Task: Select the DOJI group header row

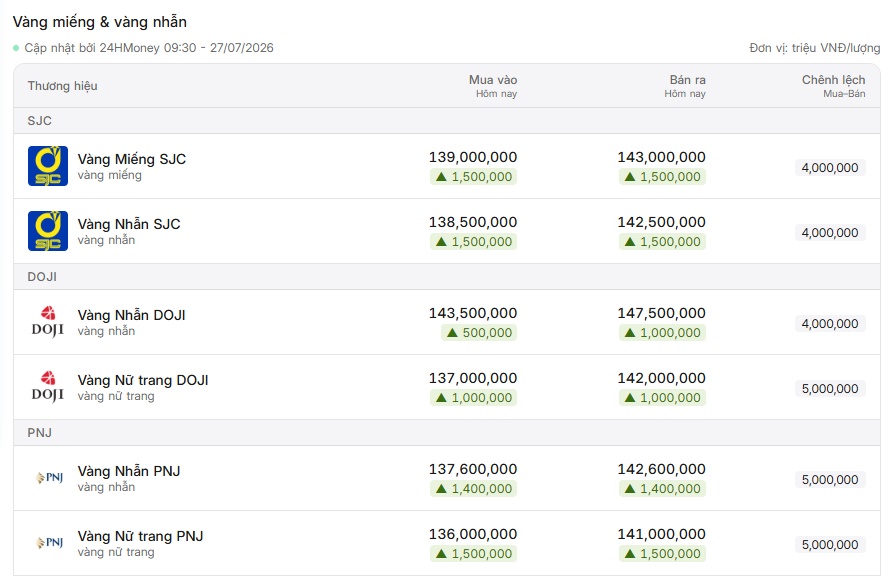Action: tap(447, 276)
